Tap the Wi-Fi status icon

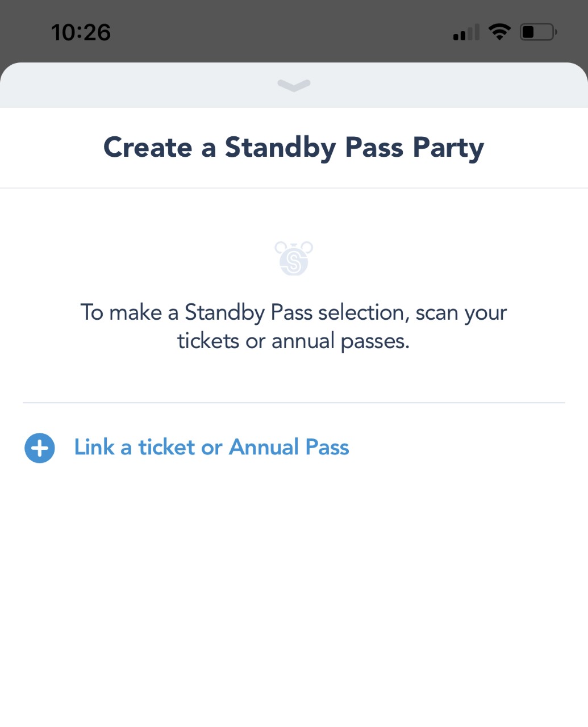click(x=499, y=32)
